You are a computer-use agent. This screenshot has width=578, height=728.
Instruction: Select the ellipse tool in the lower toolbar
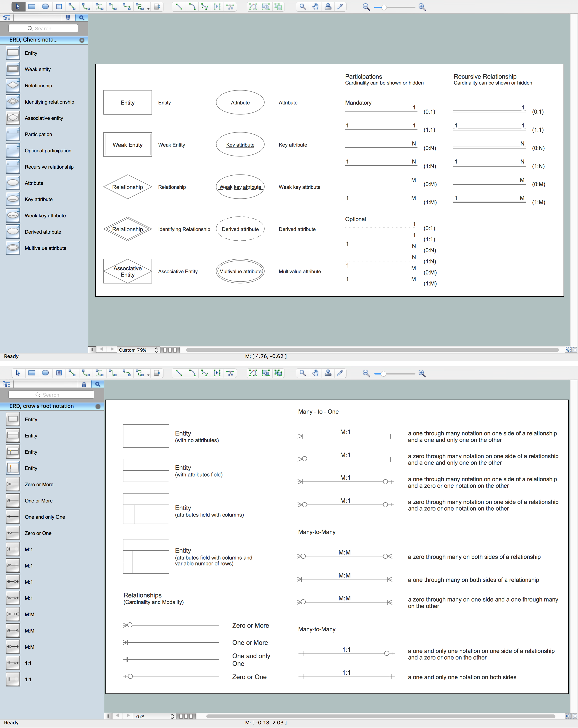tap(45, 373)
